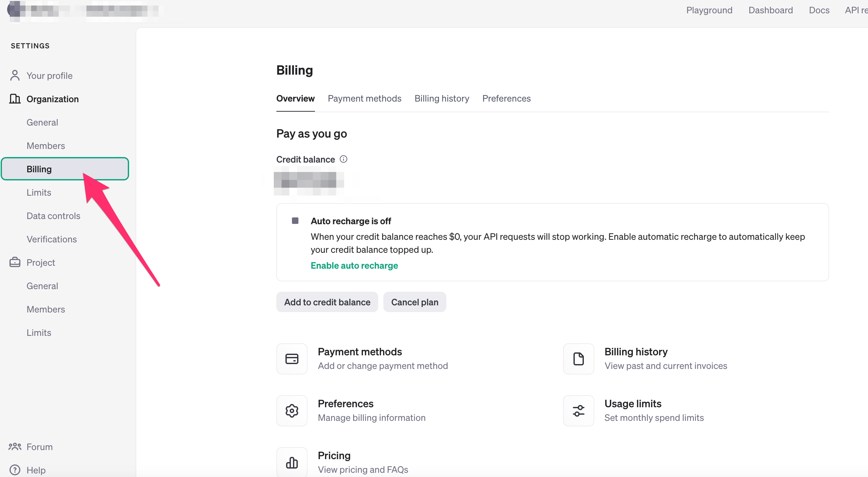Click Add to credit balance button
This screenshot has height=477, width=868.
click(x=327, y=302)
